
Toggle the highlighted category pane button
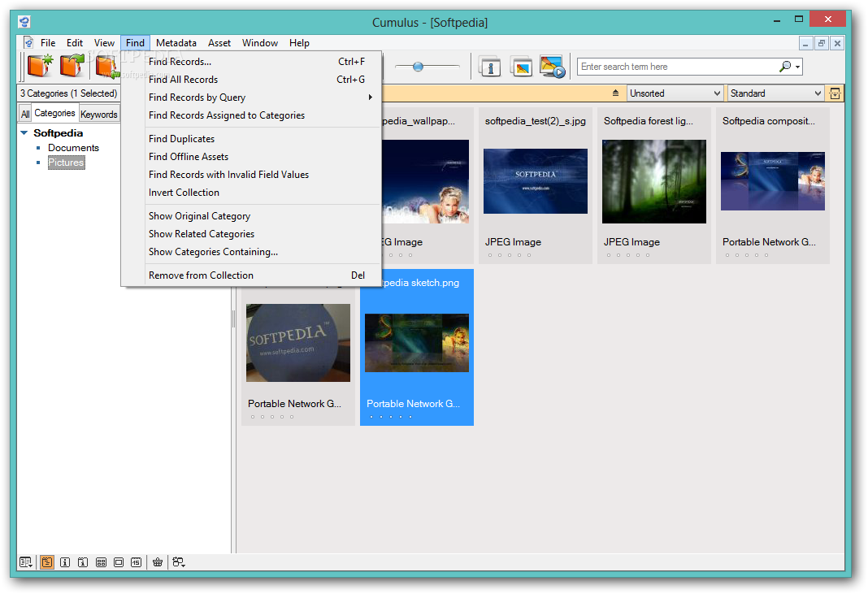pos(47,561)
